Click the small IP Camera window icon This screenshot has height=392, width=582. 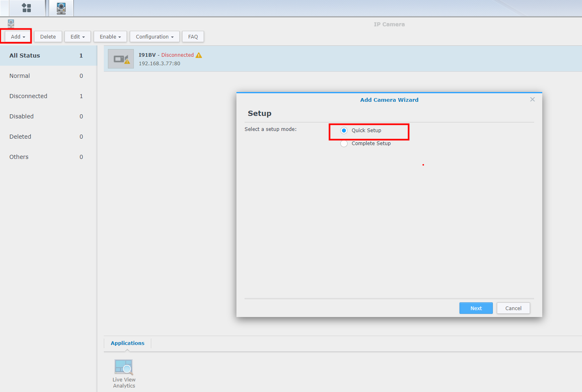[x=11, y=24]
